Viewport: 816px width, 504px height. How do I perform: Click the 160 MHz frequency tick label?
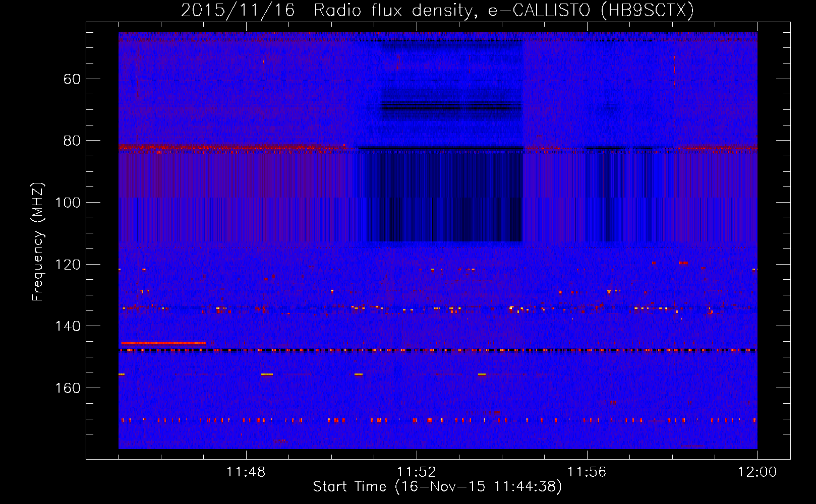(x=68, y=388)
